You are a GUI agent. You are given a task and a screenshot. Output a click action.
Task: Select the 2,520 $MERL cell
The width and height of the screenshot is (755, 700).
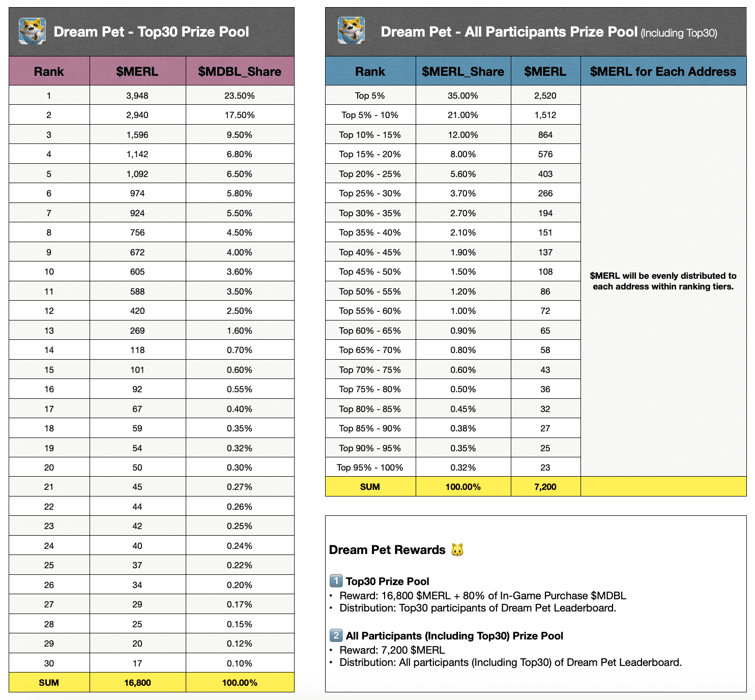coord(545,96)
